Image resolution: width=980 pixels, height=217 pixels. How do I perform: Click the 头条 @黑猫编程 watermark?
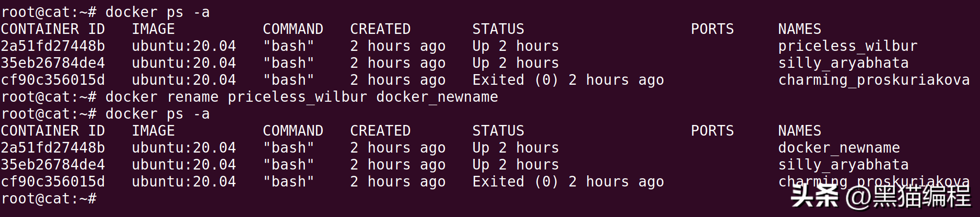pyautogui.click(x=880, y=197)
